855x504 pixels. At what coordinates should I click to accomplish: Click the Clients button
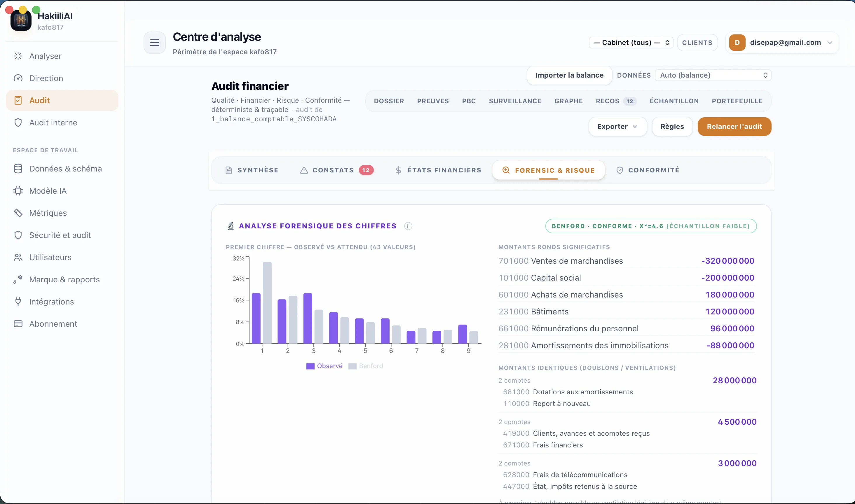pos(697,43)
